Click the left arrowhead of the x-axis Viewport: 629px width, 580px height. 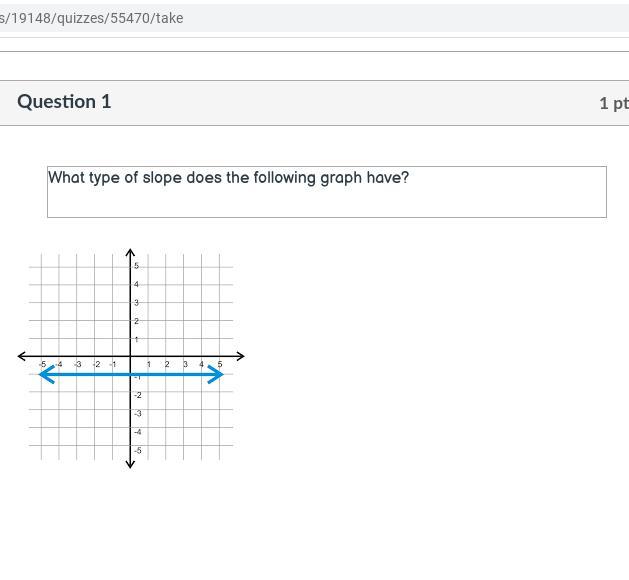click(23, 356)
